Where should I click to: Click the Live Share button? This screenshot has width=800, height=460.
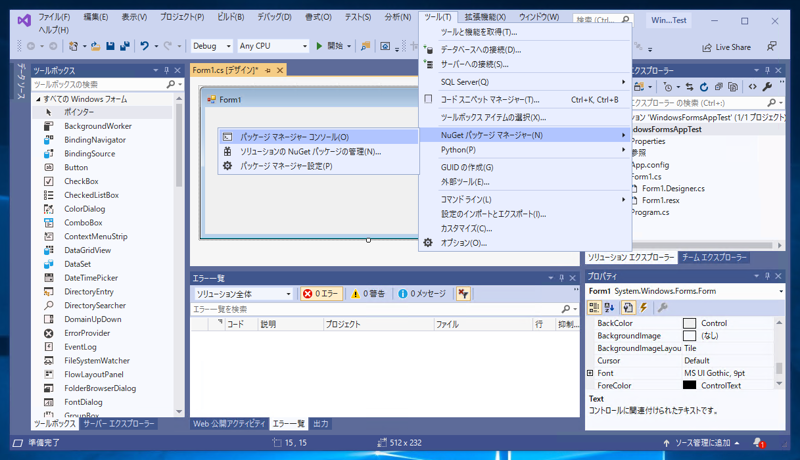click(x=726, y=47)
